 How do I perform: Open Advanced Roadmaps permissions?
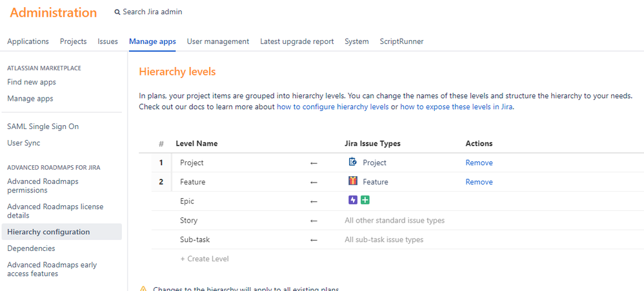pos(43,186)
